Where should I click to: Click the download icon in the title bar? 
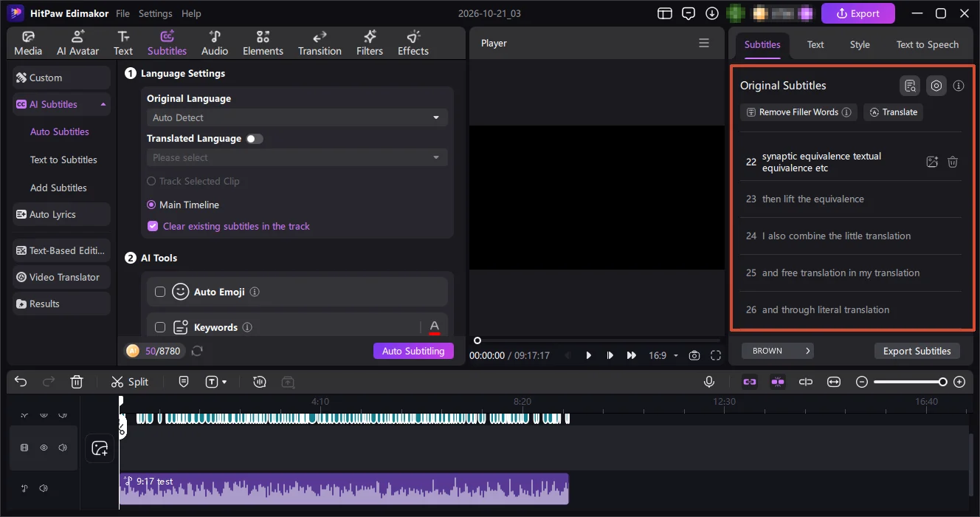click(712, 13)
